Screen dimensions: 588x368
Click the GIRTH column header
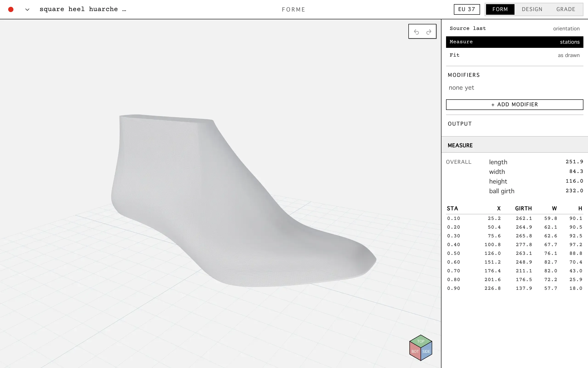(x=523, y=208)
